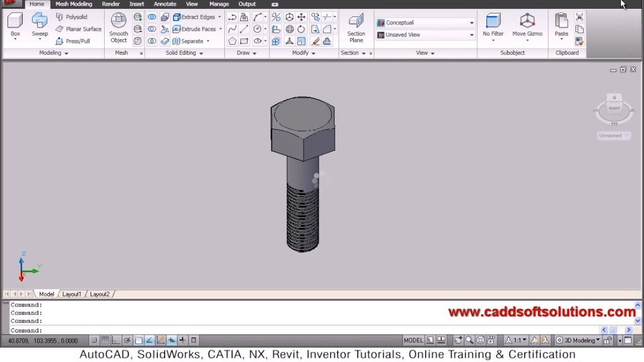This screenshot has width=644, height=362.
Task: Click the Match Properties brush icon
Action: (x=580, y=41)
